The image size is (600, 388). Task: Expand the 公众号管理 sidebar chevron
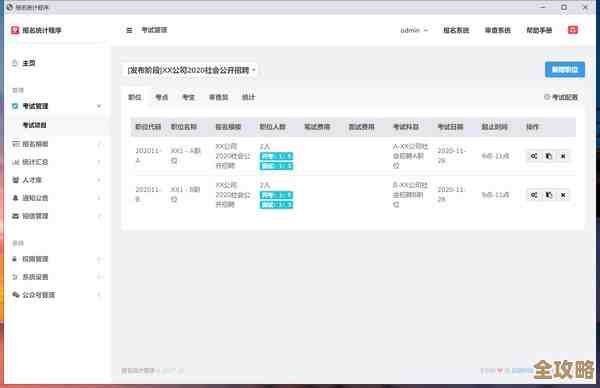point(99,295)
